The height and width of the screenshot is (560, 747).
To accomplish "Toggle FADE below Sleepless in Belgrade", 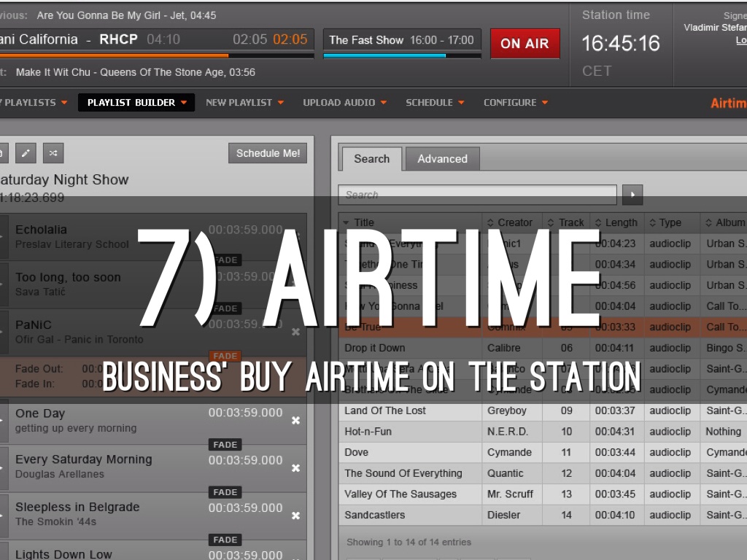I will click(225, 540).
